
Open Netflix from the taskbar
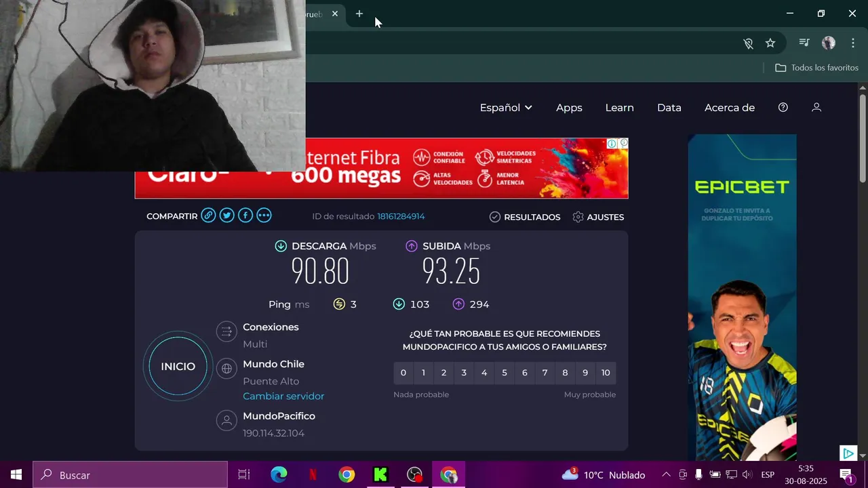point(313,474)
